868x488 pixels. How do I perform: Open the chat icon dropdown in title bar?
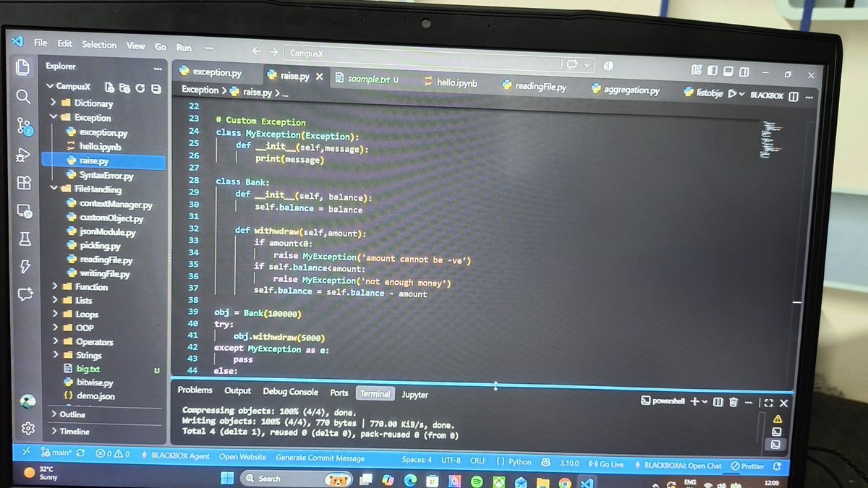[x=587, y=64]
